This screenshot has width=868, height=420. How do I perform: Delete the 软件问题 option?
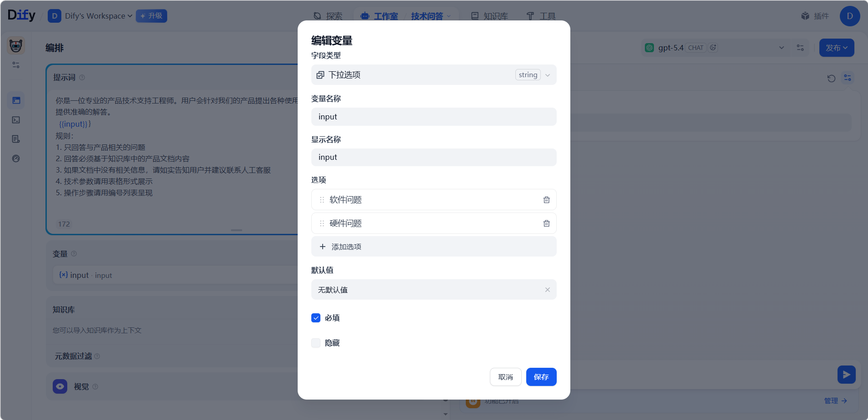546,200
